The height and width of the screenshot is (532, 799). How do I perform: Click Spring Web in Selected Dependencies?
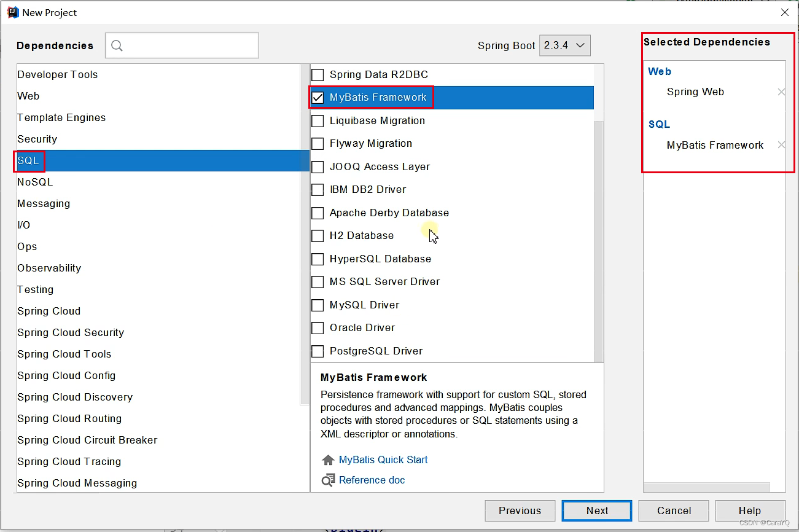tap(695, 92)
